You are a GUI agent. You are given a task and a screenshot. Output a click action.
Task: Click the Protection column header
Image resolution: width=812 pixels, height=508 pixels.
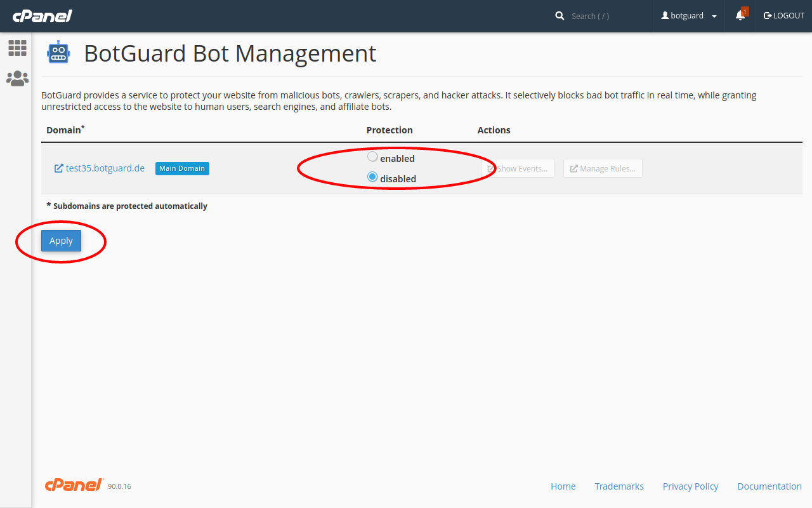(x=390, y=130)
